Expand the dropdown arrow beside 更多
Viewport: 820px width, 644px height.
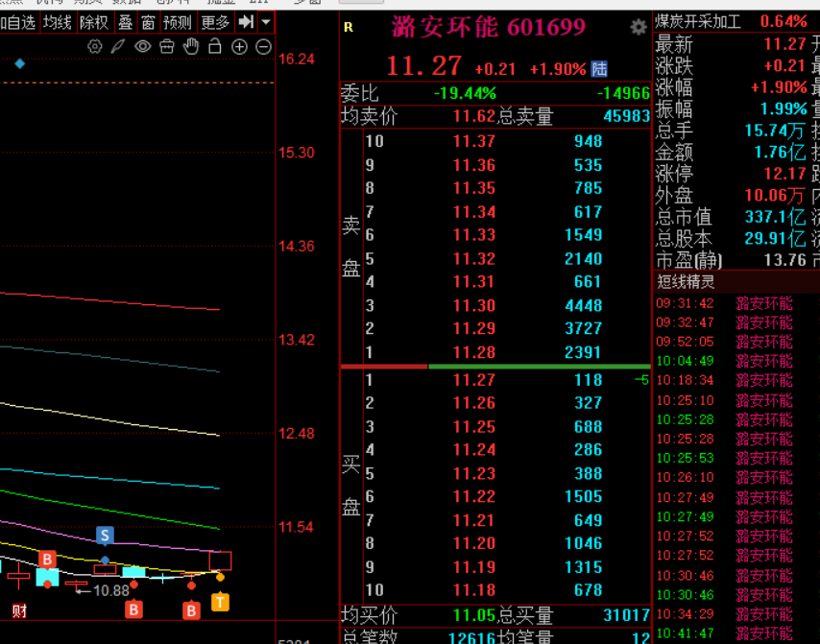point(266,22)
